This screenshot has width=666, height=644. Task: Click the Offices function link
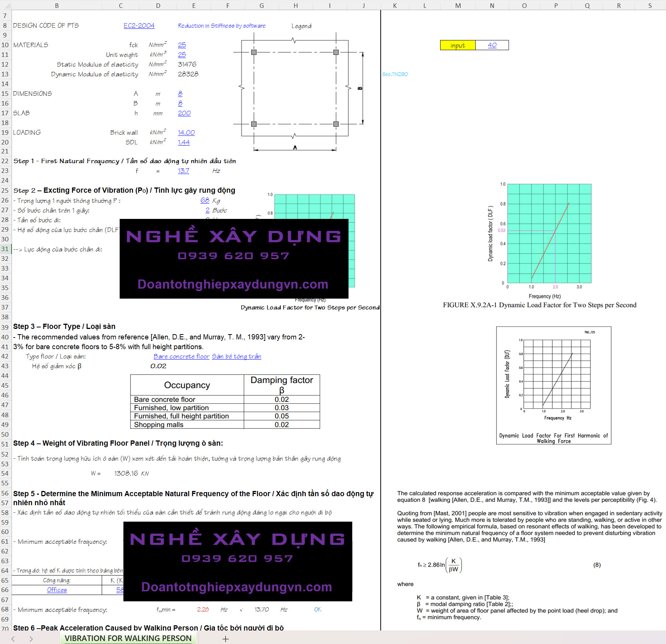tap(57, 590)
